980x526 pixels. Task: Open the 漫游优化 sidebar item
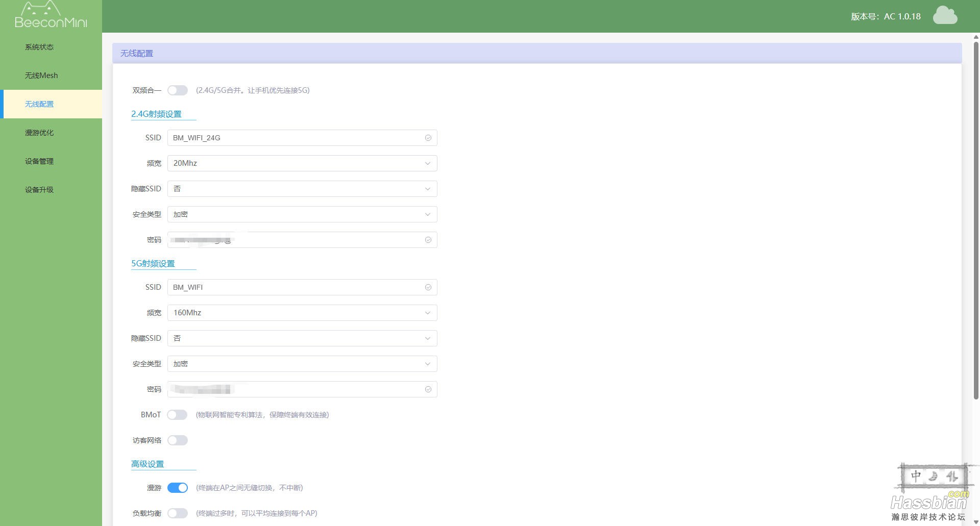click(x=51, y=133)
